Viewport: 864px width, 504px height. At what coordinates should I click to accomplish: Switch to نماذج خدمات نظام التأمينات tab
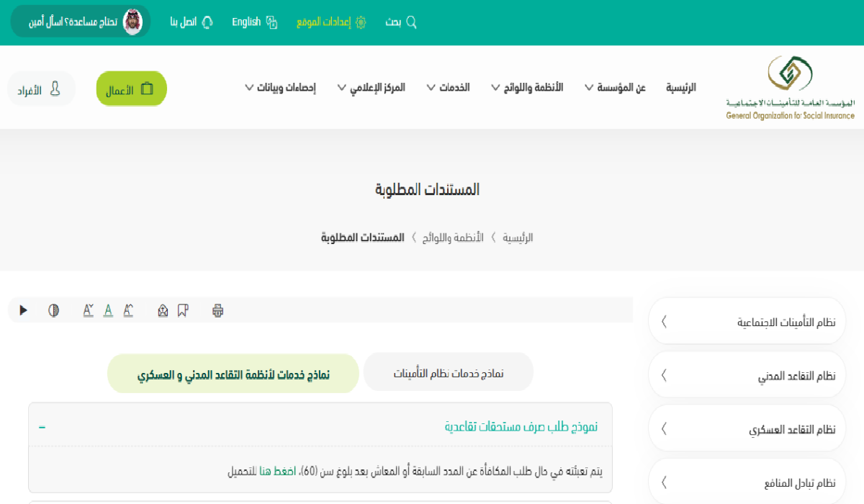[x=448, y=373]
